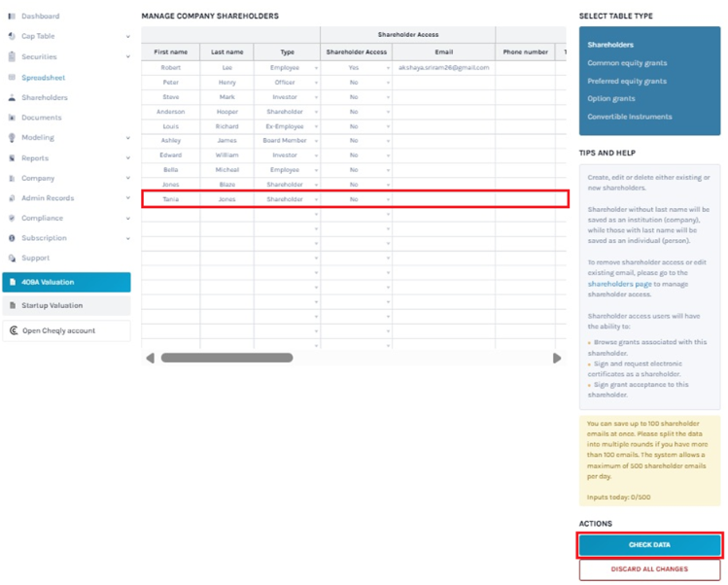The height and width of the screenshot is (585, 728).
Task: Click the 409A Valuation document icon
Action: click(x=13, y=282)
